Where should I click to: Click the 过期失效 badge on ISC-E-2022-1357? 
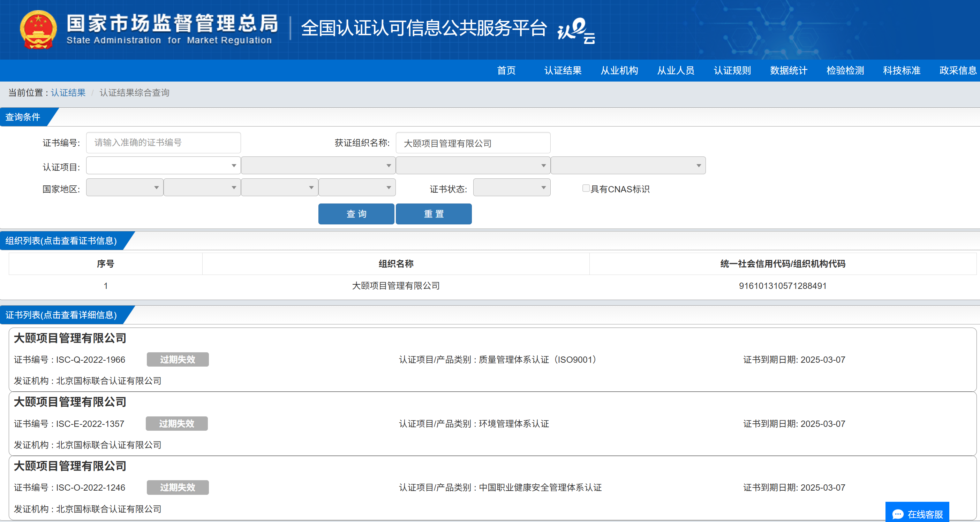[176, 423]
